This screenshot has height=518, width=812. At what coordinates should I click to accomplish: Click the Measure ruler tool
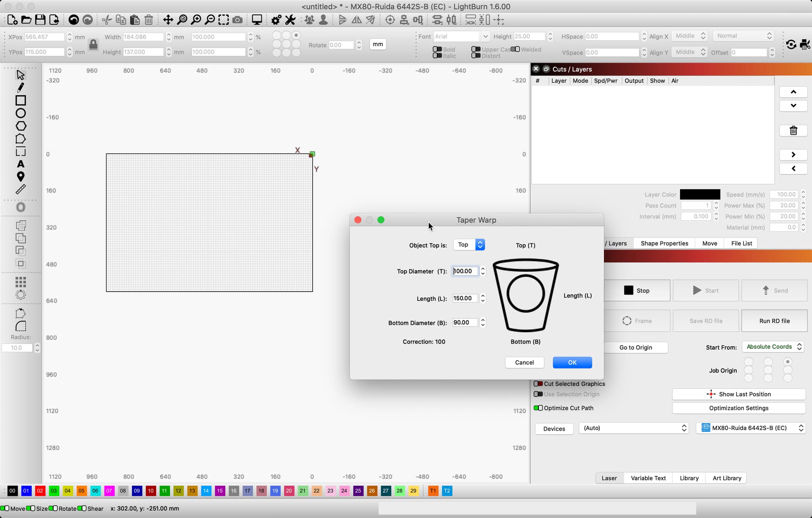pos(20,189)
